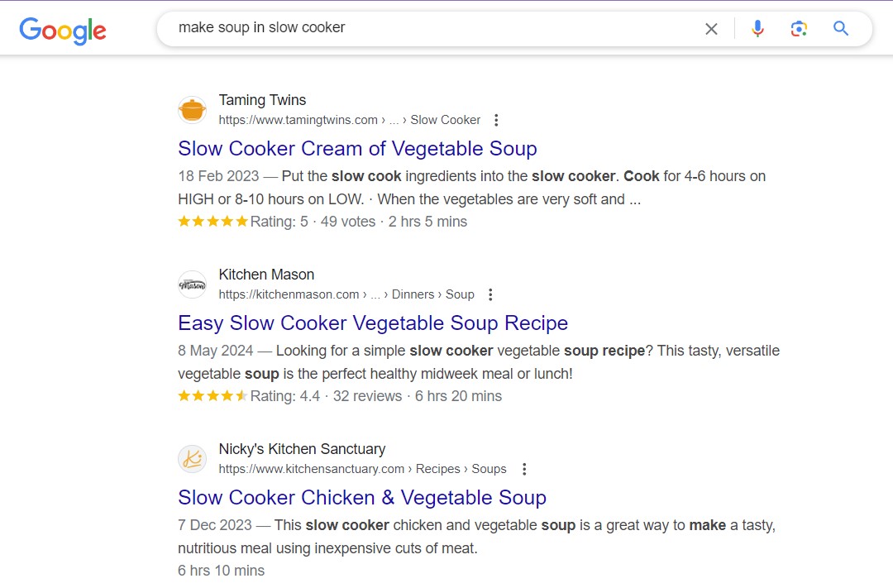Open Google Lens image search
Viewport: 893px width, 588px height.
[x=799, y=29]
